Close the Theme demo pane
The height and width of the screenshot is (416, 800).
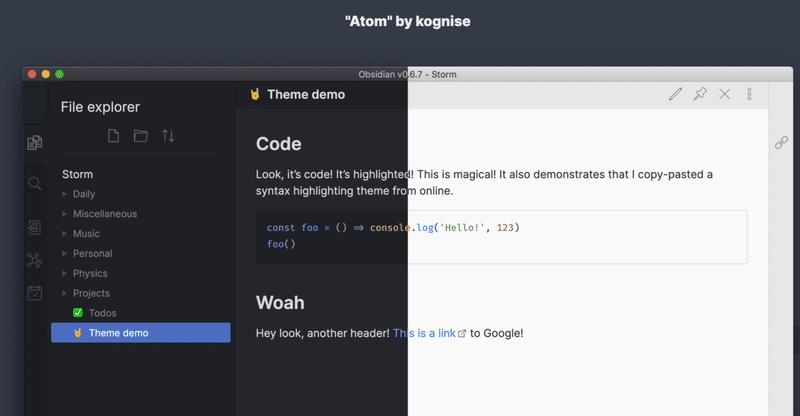pyautogui.click(x=724, y=94)
